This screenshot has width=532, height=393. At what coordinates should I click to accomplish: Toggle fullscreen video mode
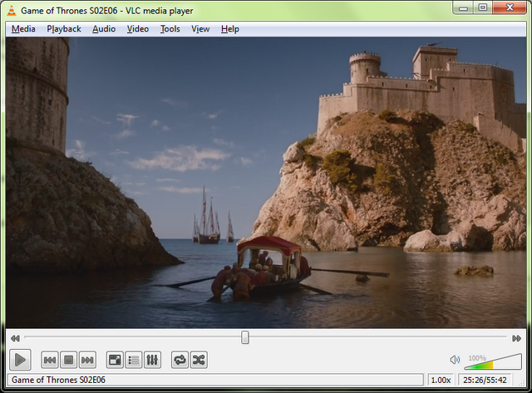(115, 360)
